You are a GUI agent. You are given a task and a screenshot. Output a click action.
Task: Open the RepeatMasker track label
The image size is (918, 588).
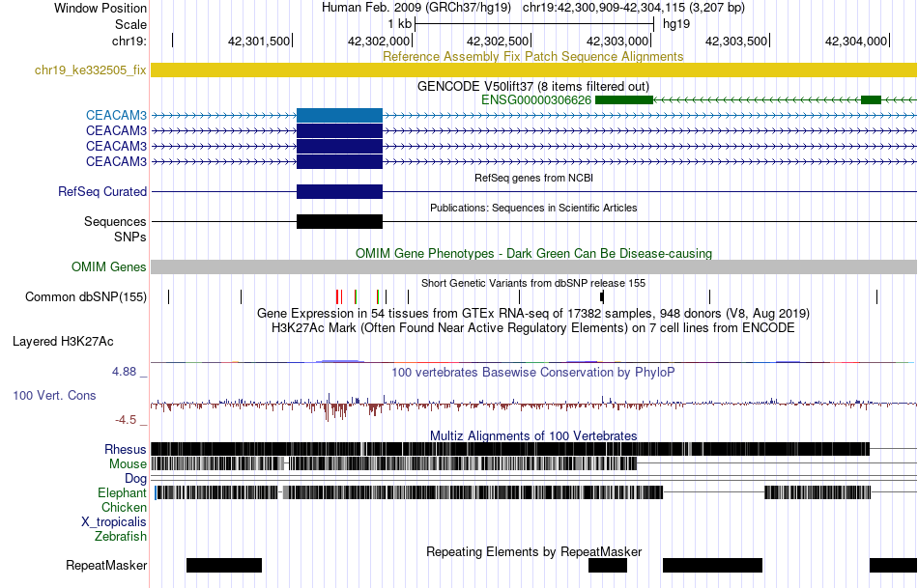106,565
